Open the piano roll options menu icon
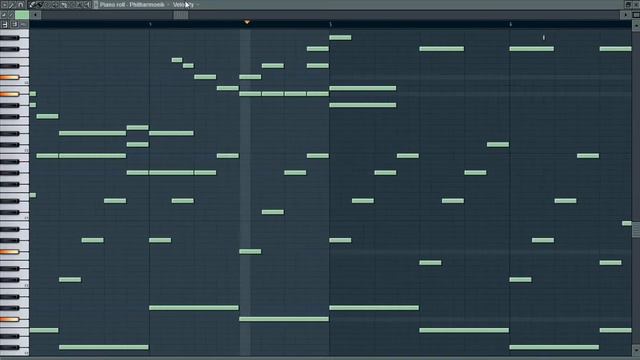The width and height of the screenshot is (640, 360). pos(4,5)
